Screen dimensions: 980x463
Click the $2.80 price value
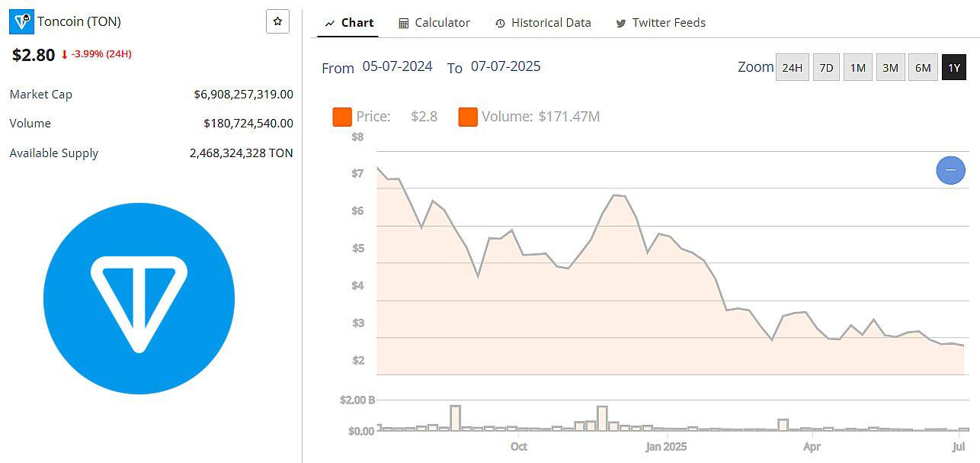point(34,55)
